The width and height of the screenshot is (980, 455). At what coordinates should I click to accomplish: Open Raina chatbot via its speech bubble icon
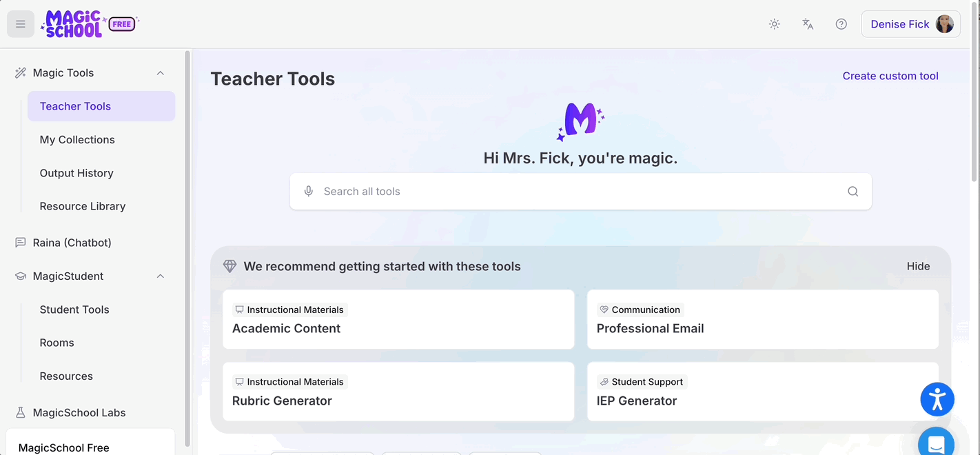(x=20, y=242)
